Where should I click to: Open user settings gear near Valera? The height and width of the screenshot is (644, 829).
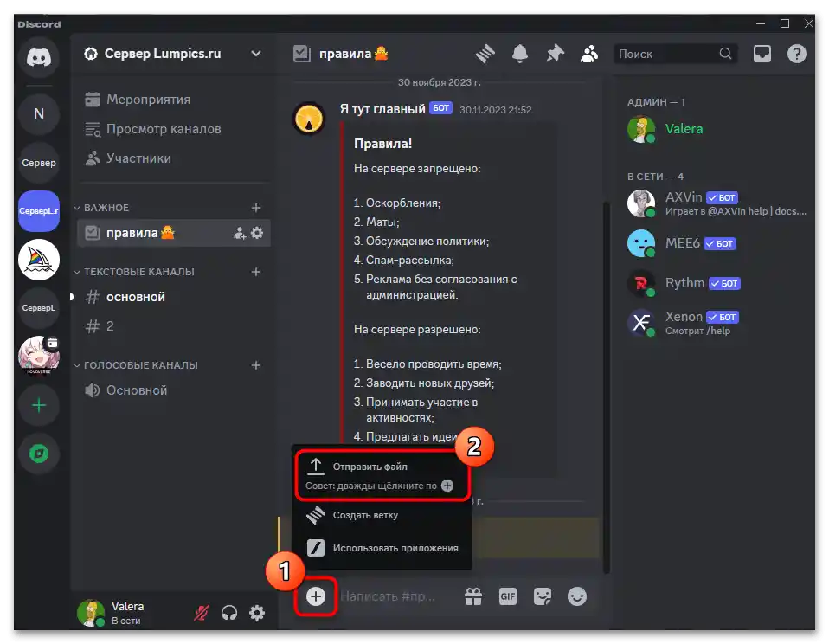pyautogui.click(x=257, y=613)
